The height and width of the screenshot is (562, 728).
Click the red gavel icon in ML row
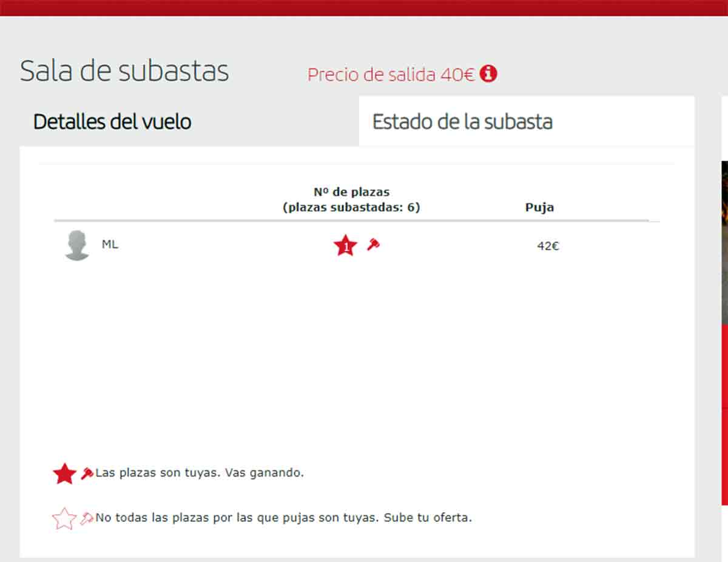pos(373,245)
